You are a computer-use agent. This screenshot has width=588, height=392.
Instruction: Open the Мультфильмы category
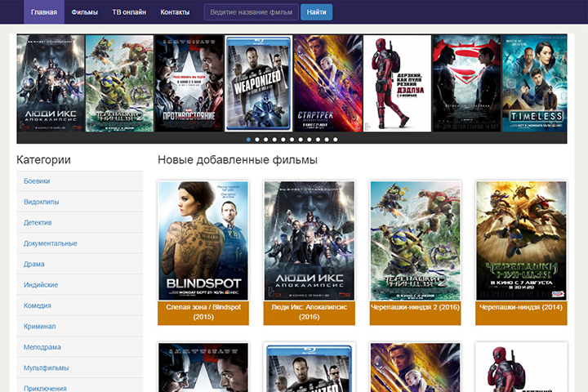(80, 368)
